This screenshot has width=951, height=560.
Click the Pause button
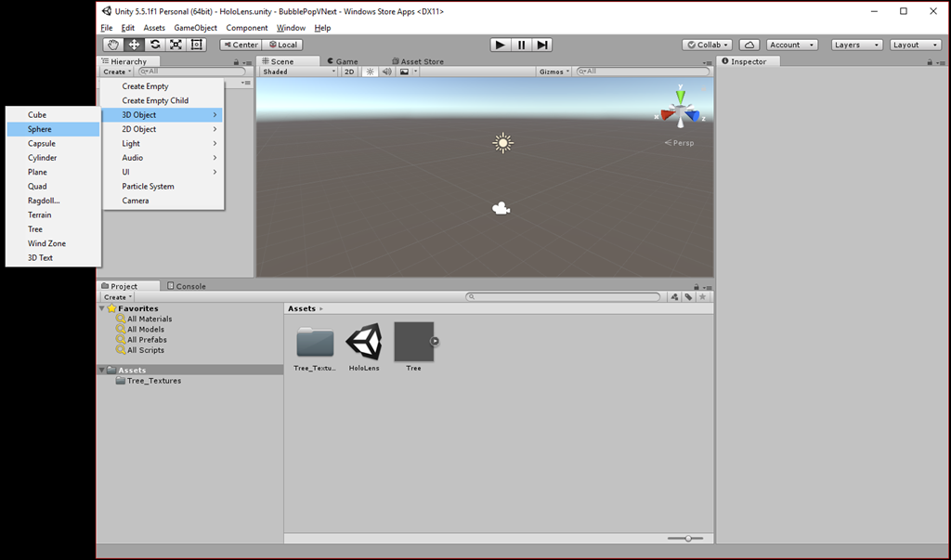(521, 45)
